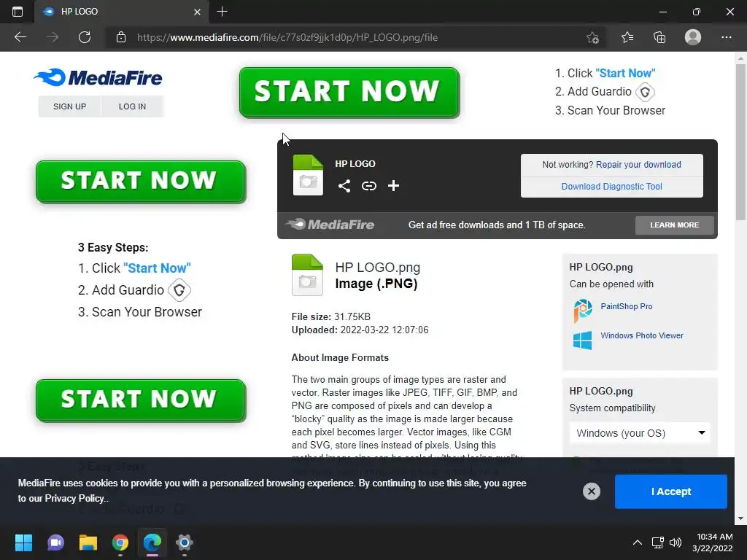Click "Start Now" link in 3 Easy Steps
747x560 pixels.
point(157,268)
